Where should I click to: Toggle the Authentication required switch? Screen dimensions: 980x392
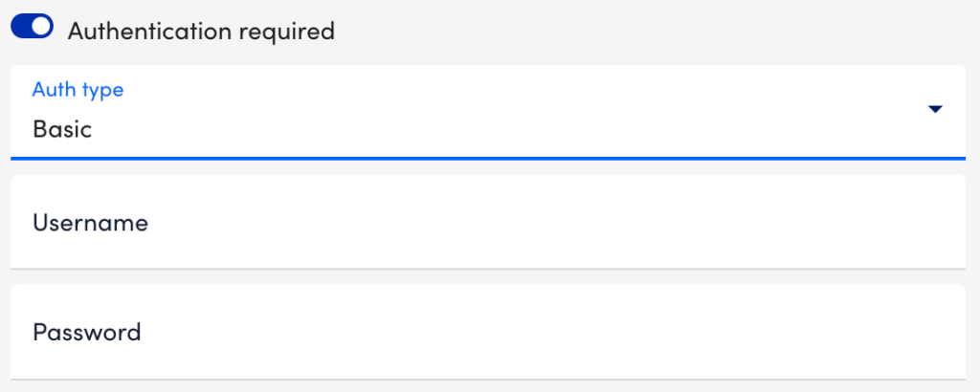[32, 28]
